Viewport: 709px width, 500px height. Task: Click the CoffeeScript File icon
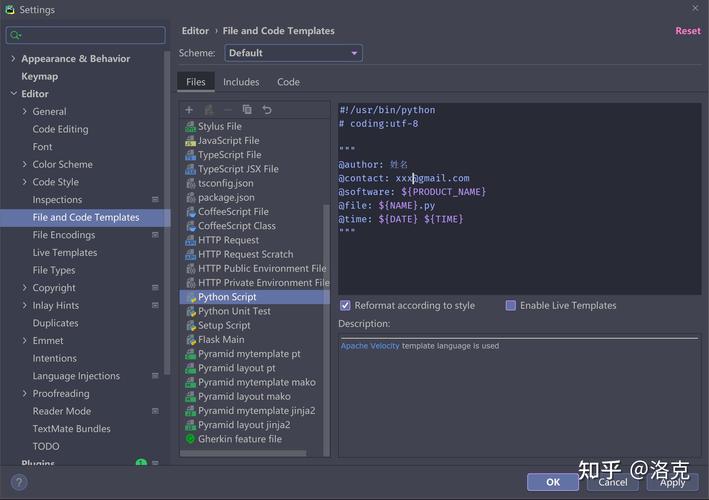[x=190, y=212]
